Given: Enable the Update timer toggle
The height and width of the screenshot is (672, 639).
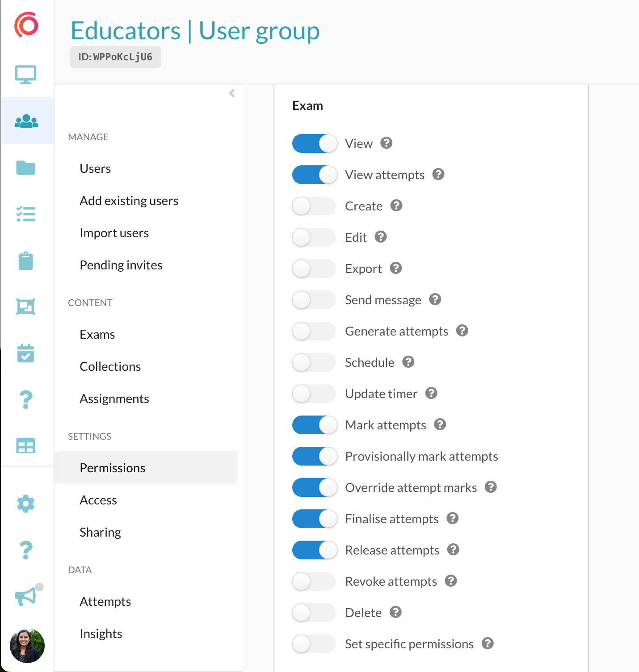Looking at the screenshot, I should click(x=314, y=394).
